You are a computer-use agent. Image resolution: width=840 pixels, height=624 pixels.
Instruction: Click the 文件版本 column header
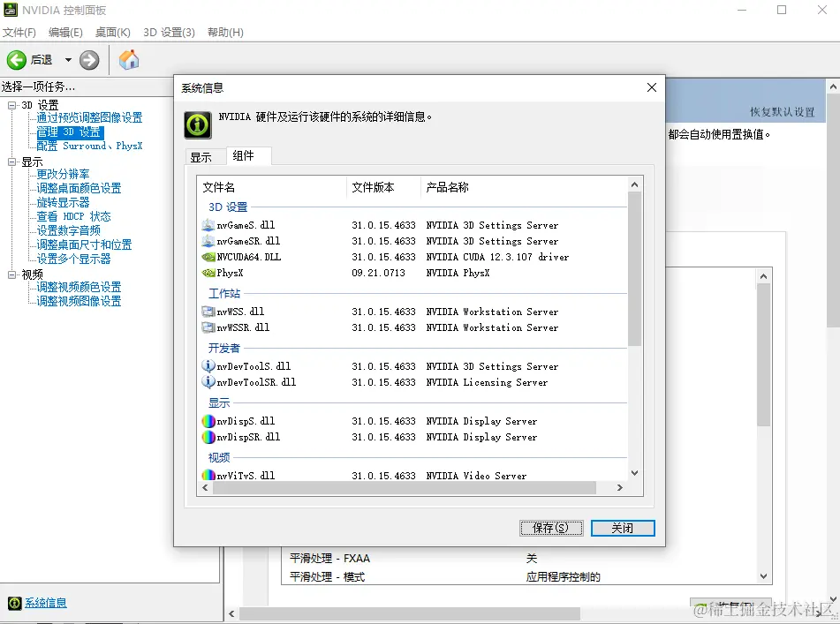coord(383,187)
